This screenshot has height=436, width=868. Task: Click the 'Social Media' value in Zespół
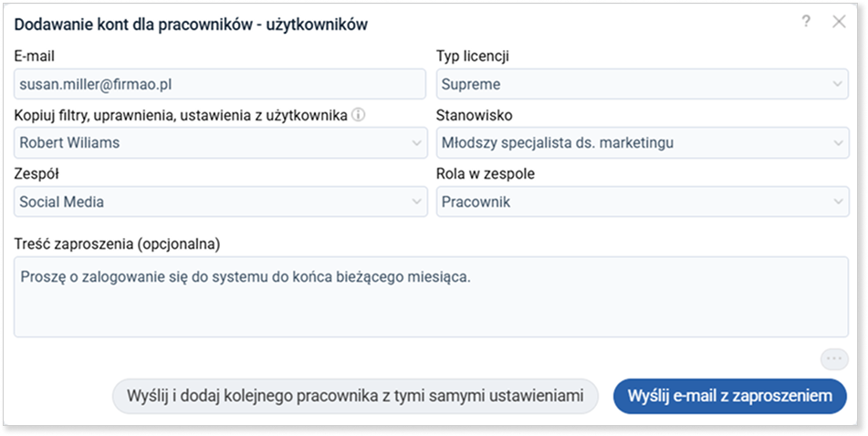[x=61, y=202]
